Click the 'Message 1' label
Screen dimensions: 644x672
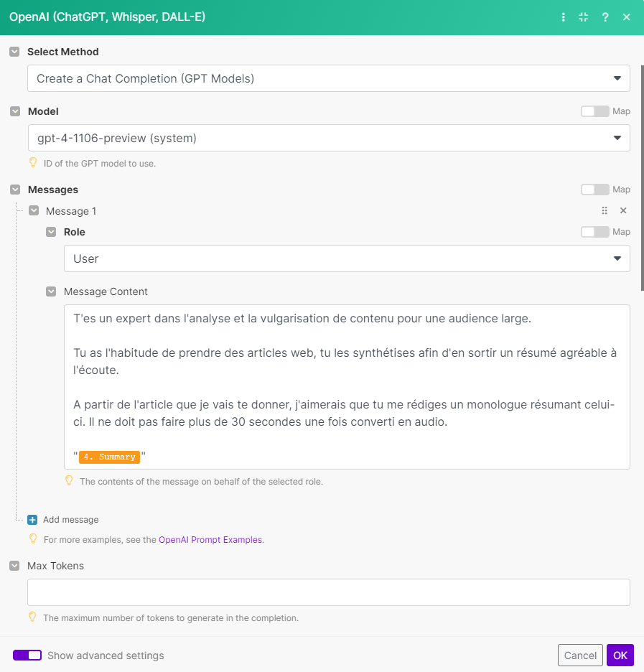click(x=71, y=211)
